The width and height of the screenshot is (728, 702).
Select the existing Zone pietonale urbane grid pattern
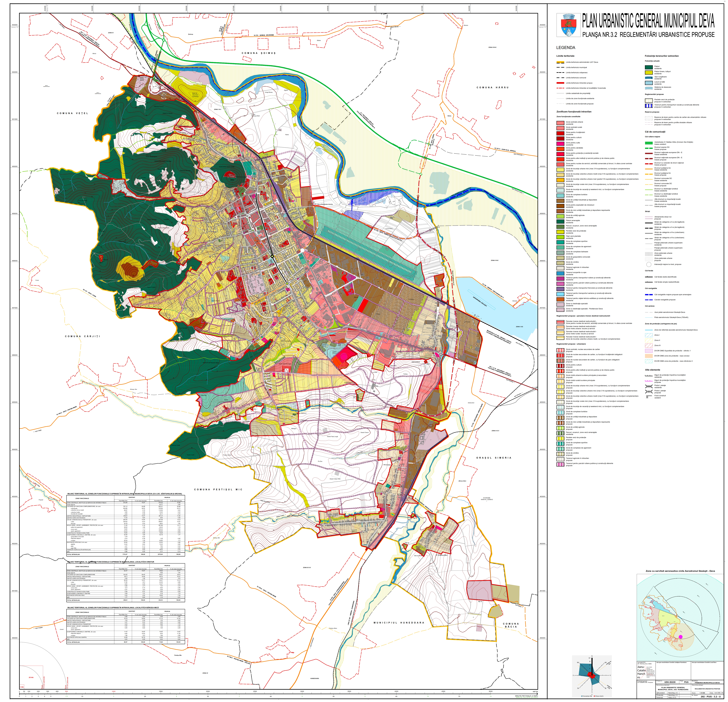point(649,254)
